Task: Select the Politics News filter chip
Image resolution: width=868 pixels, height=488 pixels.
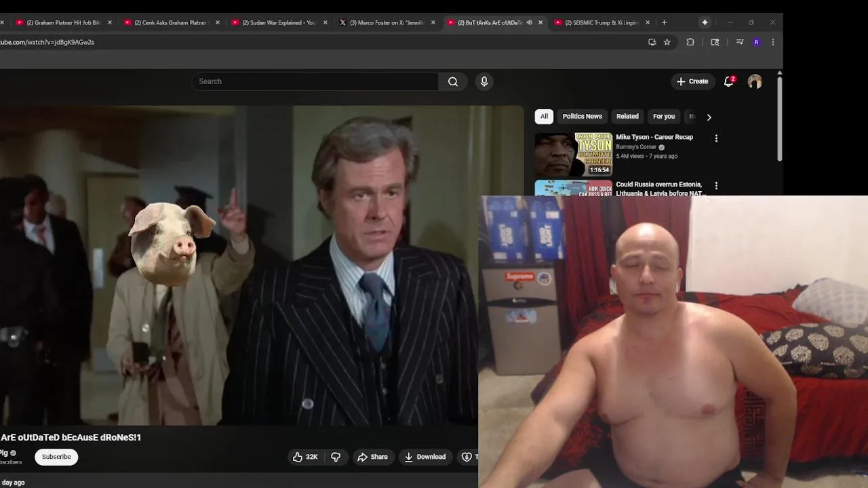Action: [x=582, y=117]
